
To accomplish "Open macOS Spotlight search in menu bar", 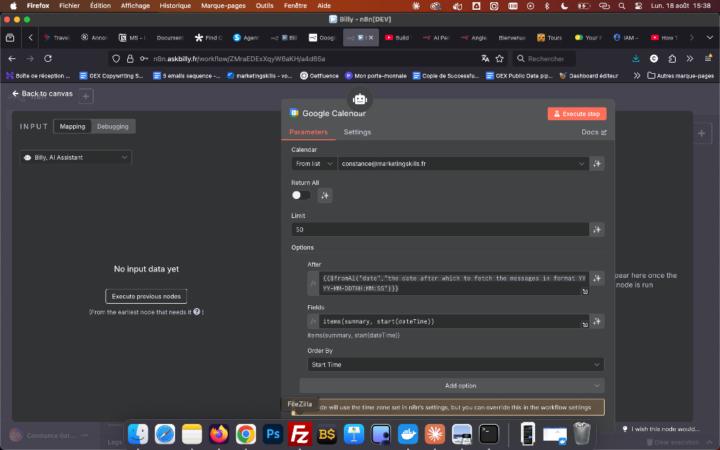I will click(x=621, y=6).
